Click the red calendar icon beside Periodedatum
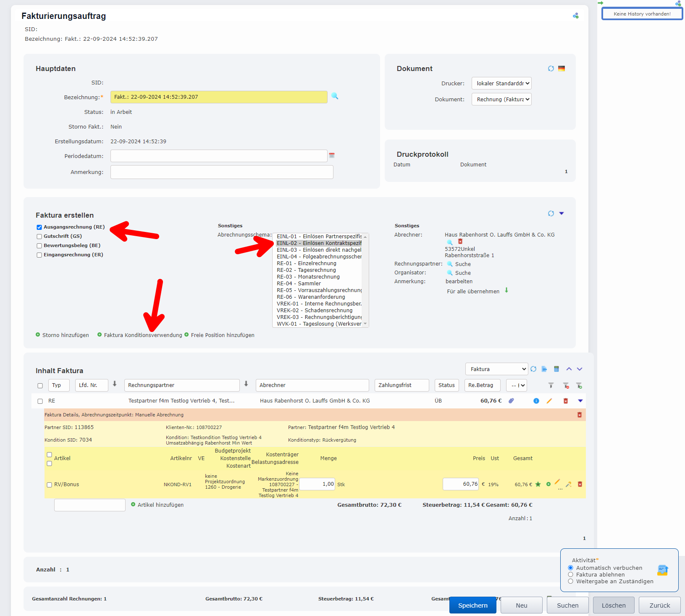685x616 pixels. 331,155
